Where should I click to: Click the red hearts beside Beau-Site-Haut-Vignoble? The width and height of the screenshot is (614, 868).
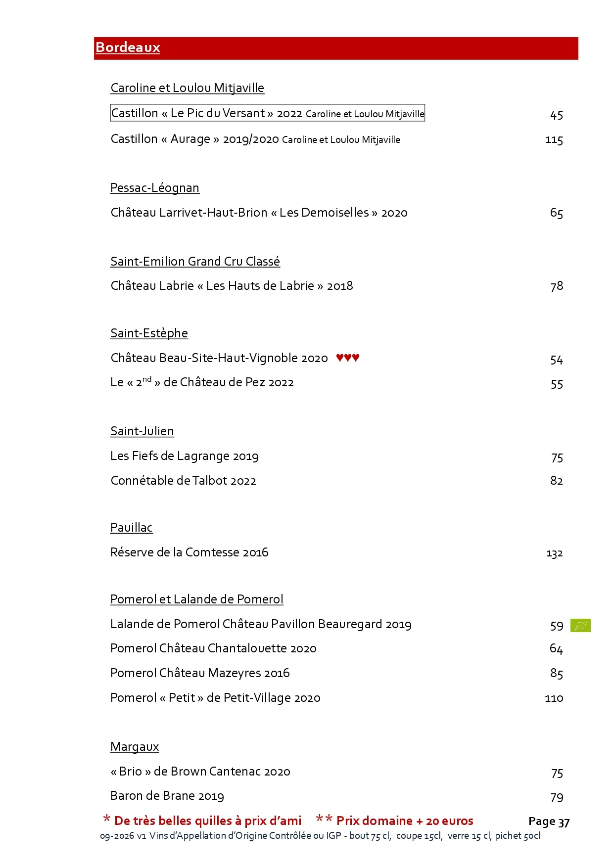(348, 358)
